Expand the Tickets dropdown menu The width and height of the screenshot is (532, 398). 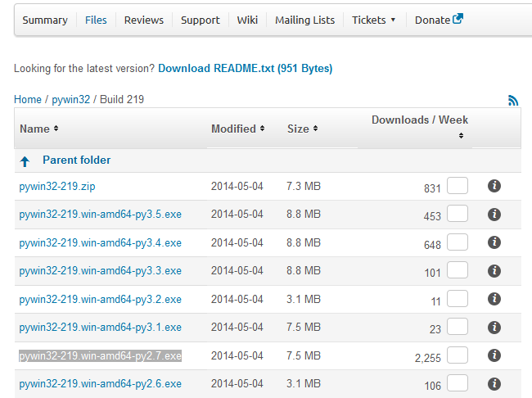pyautogui.click(x=373, y=20)
